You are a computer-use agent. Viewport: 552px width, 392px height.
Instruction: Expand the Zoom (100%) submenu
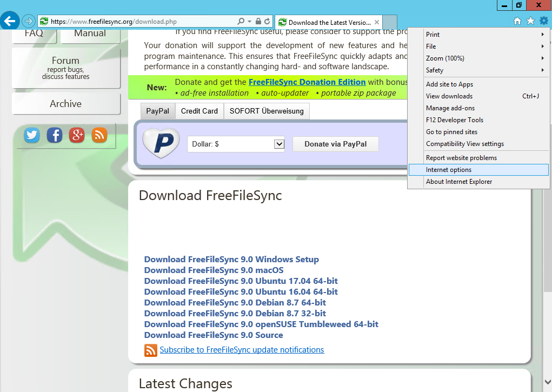pos(478,58)
